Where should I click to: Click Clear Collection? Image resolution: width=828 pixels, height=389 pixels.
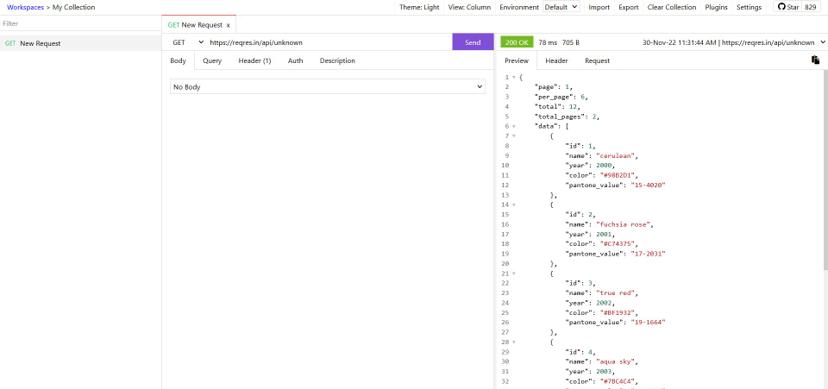672,7
